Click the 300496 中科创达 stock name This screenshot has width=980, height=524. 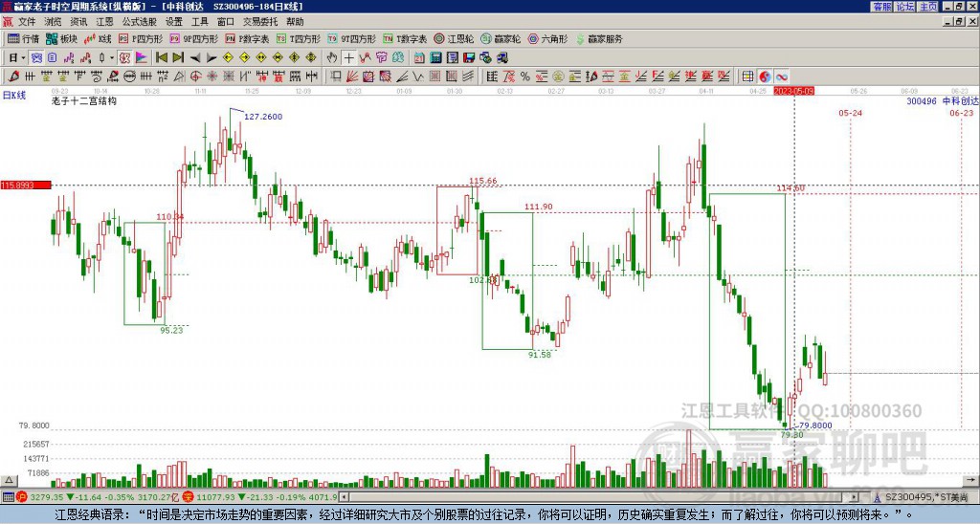pyautogui.click(x=943, y=100)
